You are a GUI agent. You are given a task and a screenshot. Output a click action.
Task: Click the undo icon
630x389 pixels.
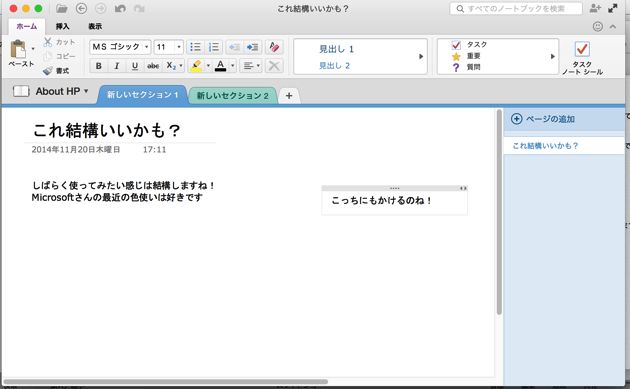[120, 8]
